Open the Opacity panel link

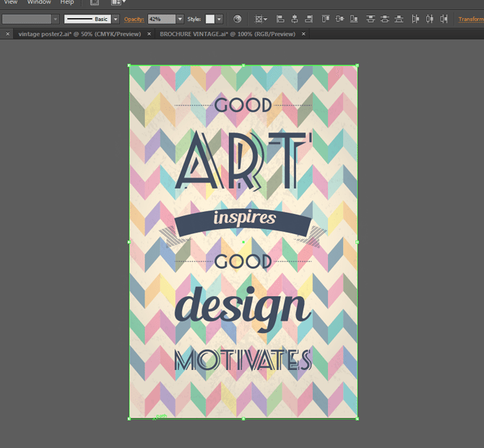click(x=134, y=19)
